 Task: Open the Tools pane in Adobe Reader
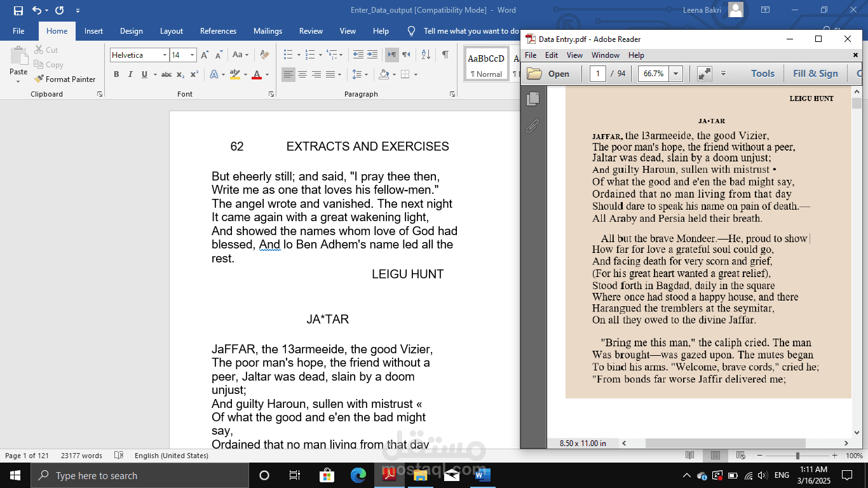point(763,74)
